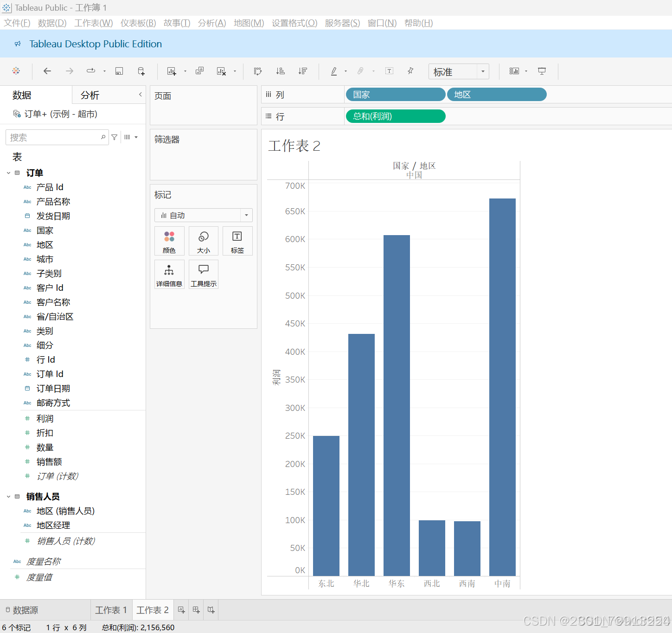
Task: Switch to the 分析 pane tab
Action: click(90, 95)
